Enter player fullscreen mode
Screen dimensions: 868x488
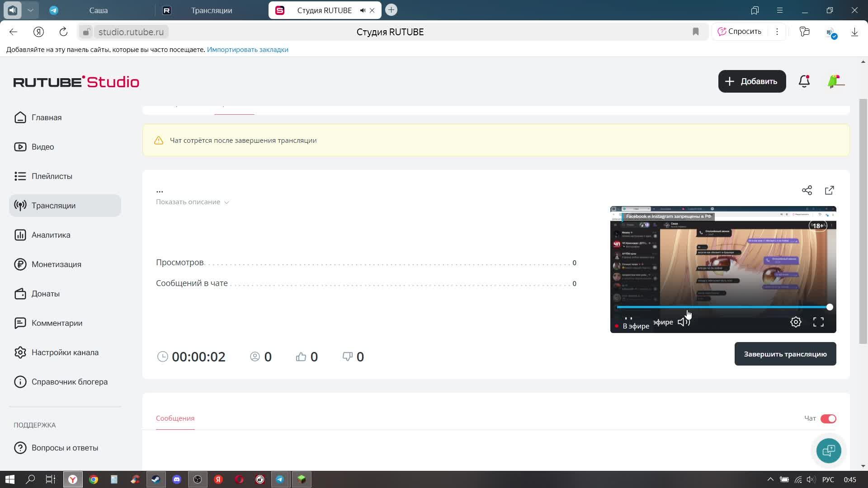pyautogui.click(x=818, y=322)
